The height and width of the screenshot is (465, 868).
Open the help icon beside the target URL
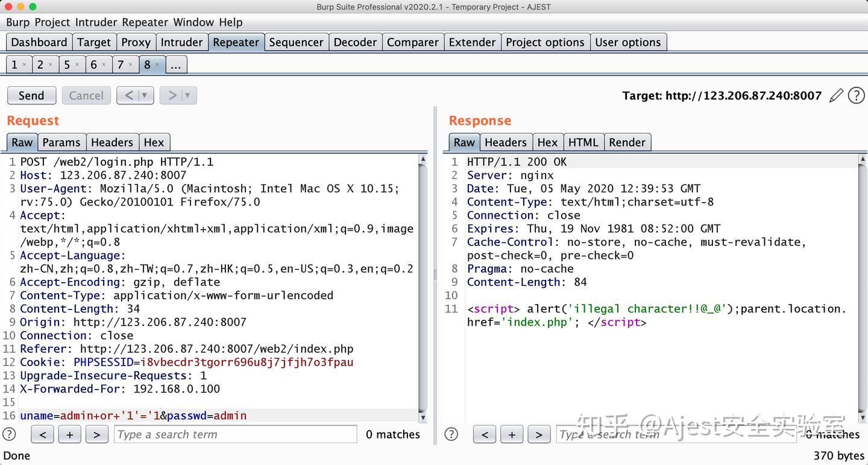click(x=856, y=95)
